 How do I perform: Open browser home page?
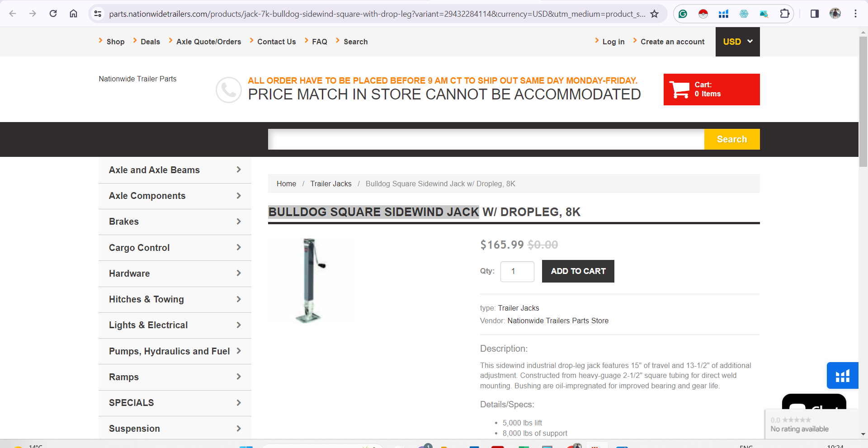pos(73,14)
